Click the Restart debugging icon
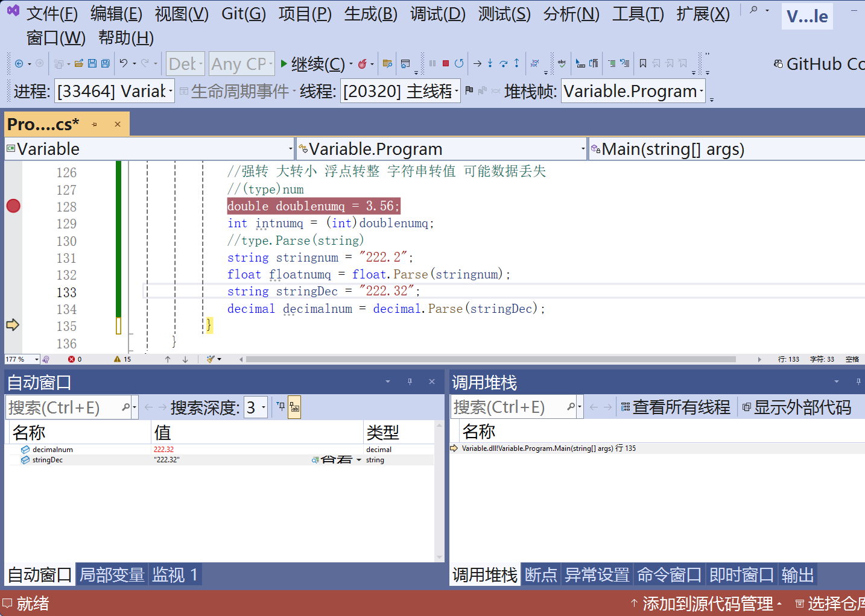The width and height of the screenshot is (865, 616). (x=459, y=63)
